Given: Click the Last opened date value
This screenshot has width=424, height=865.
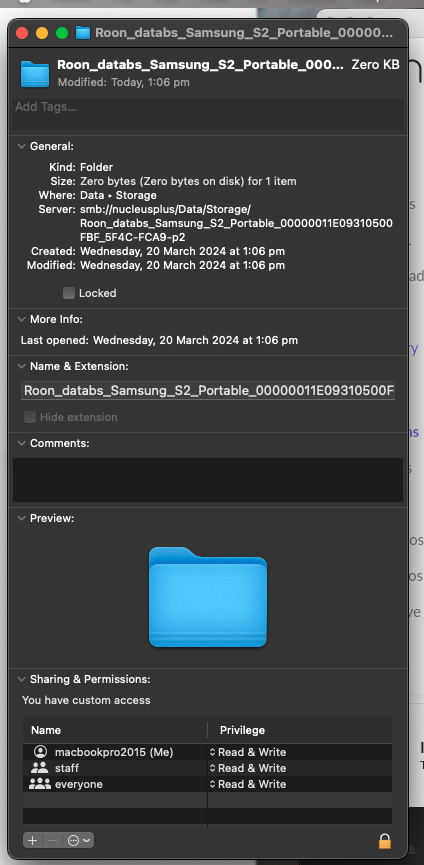Looking at the screenshot, I should 196,340.
